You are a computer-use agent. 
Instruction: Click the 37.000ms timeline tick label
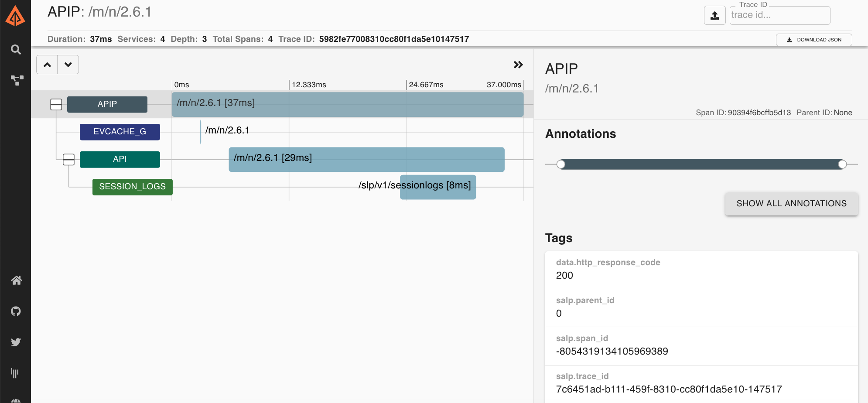[504, 85]
